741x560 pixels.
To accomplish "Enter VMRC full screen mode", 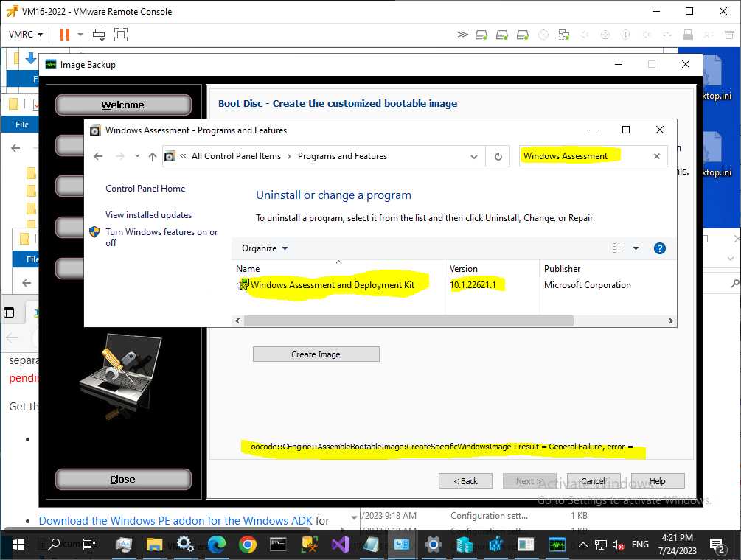I will [x=121, y=35].
